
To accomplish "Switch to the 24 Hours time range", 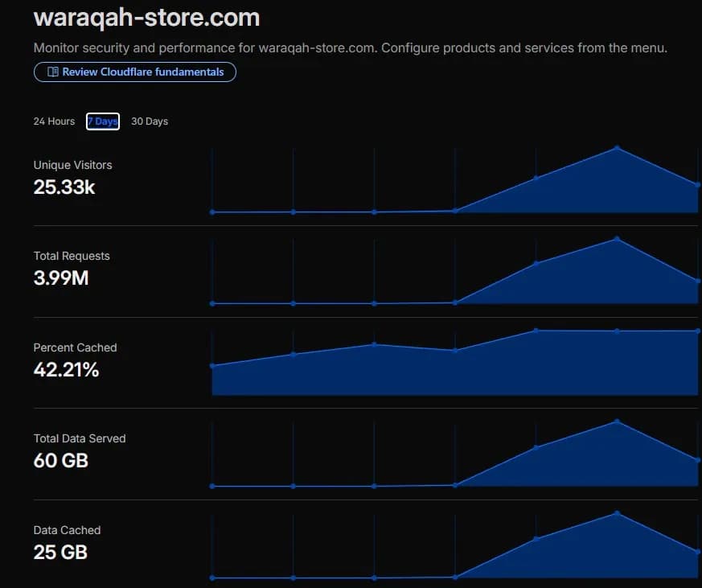I will (x=54, y=121).
